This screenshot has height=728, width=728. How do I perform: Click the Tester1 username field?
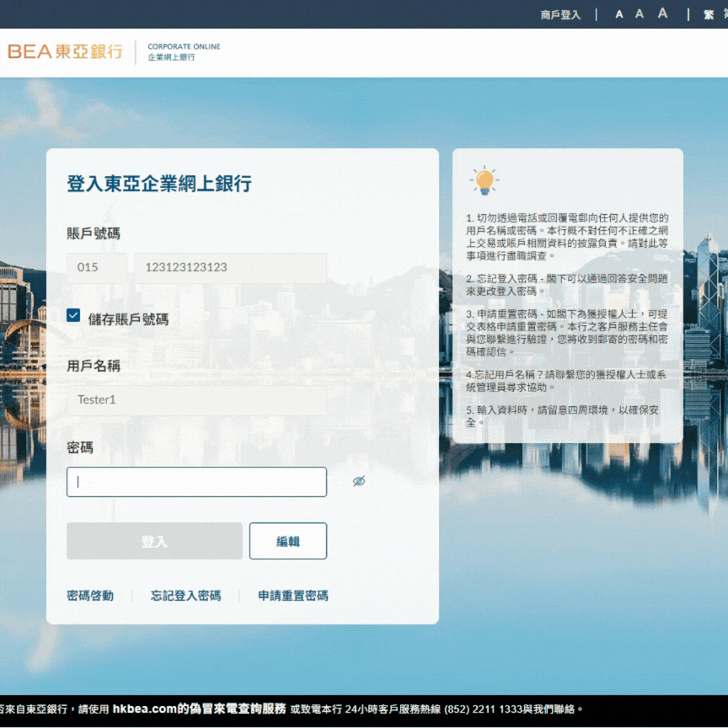click(x=196, y=399)
